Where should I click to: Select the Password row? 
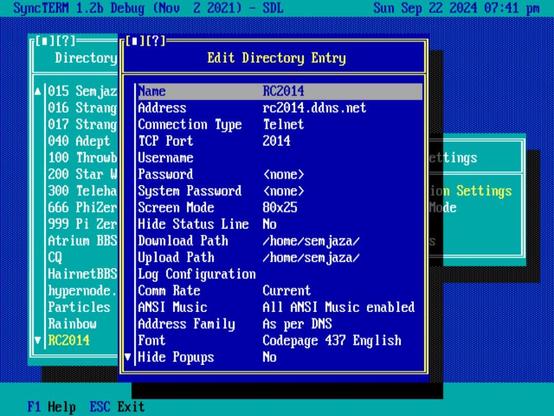280,174
